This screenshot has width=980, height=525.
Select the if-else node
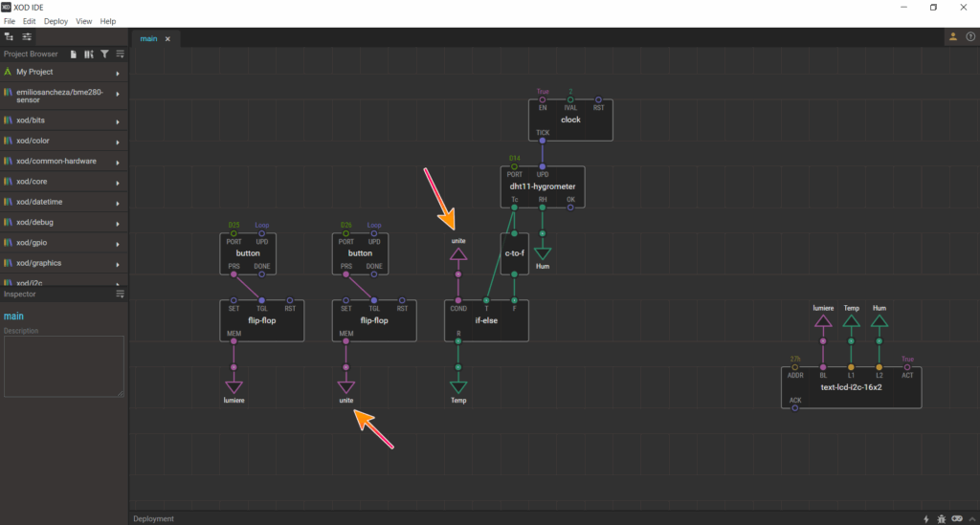486,321
